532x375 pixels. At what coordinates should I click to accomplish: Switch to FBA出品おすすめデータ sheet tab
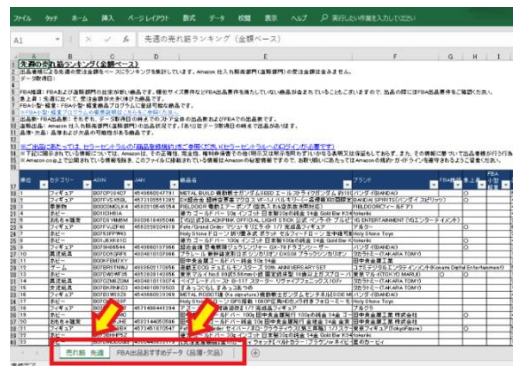tap(170, 353)
